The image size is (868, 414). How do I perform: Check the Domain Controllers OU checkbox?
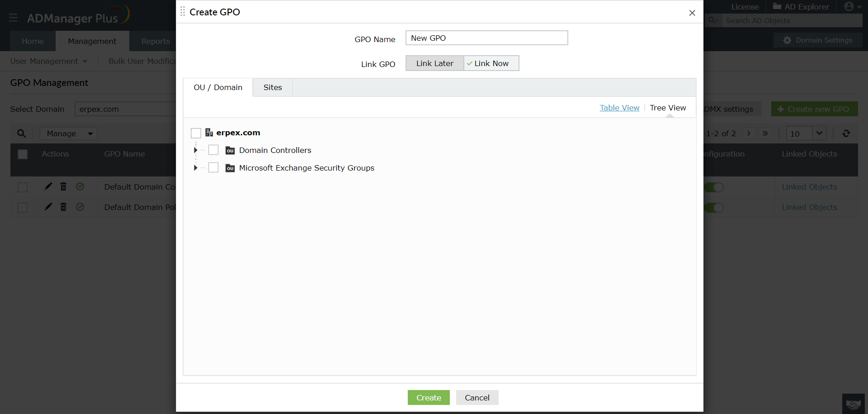point(213,150)
